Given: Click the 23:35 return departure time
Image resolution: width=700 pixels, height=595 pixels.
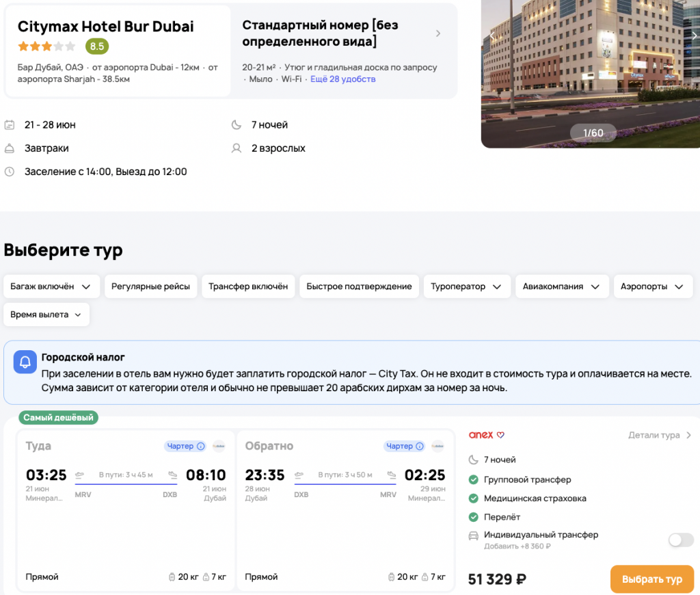Looking at the screenshot, I should coord(265,475).
